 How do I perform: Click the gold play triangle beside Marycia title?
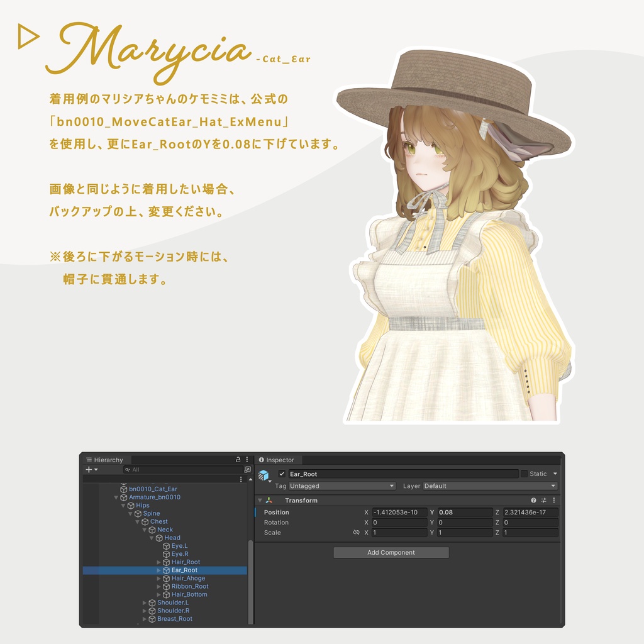[x=28, y=36]
